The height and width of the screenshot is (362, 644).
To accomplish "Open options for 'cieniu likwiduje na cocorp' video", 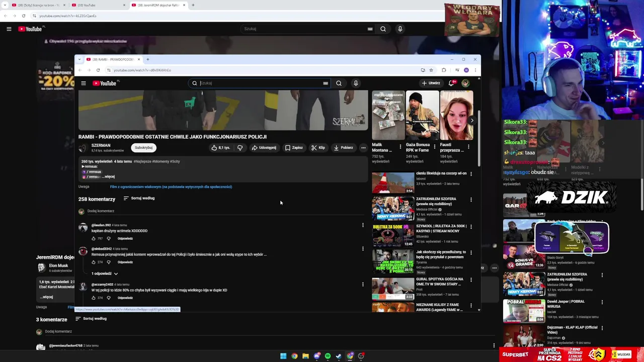I will tap(471, 173).
